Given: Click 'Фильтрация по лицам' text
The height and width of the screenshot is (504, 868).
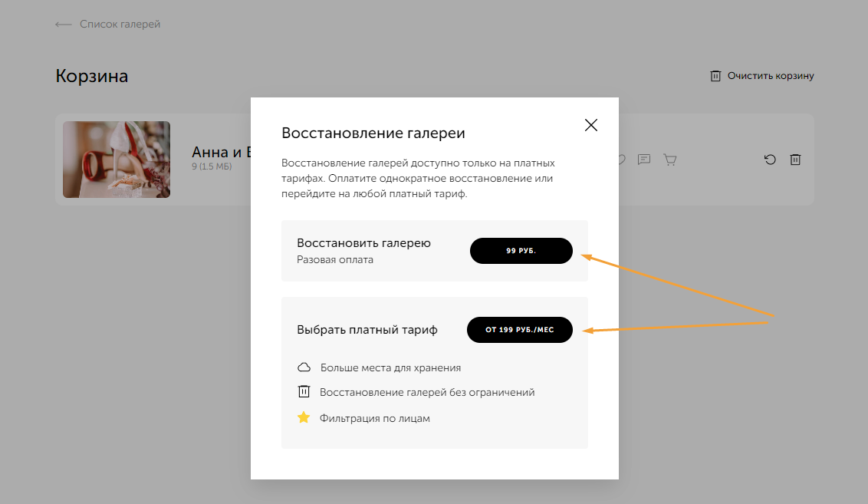Looking at the screenshot, I should point(375,418).
